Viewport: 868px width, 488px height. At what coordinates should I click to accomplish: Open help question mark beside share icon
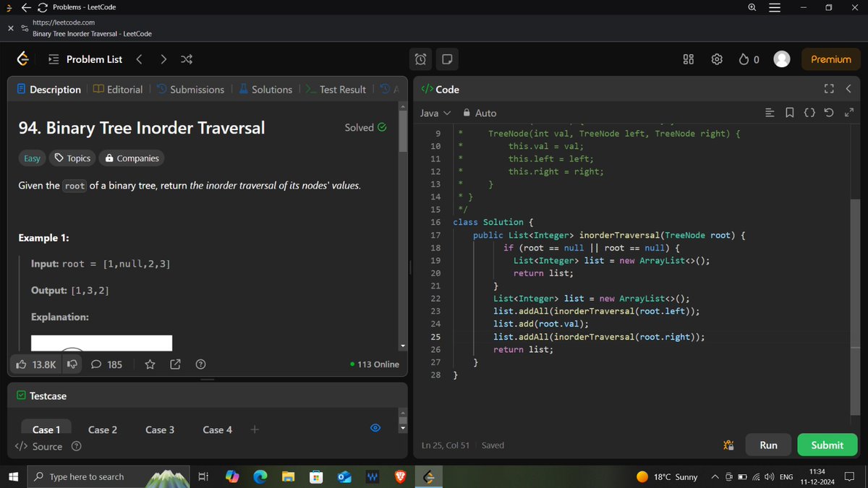pos(201,364)
